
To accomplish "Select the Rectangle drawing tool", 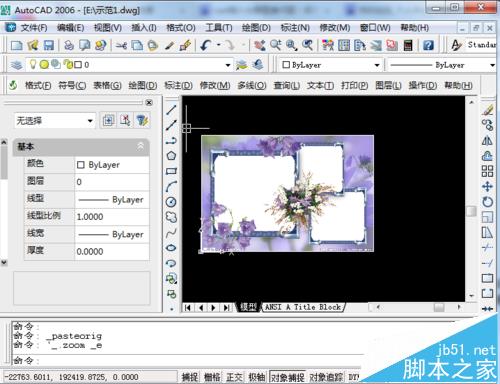I will click(171, 171).
